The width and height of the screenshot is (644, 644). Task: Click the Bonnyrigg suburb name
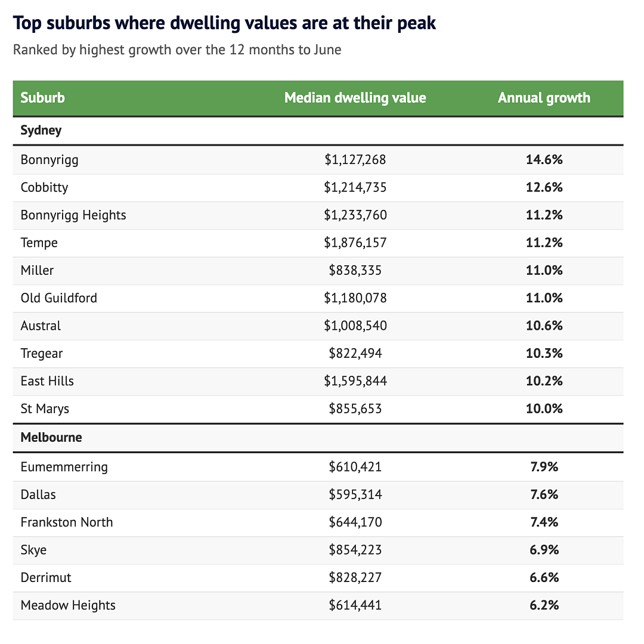click(x=49, y=160)
